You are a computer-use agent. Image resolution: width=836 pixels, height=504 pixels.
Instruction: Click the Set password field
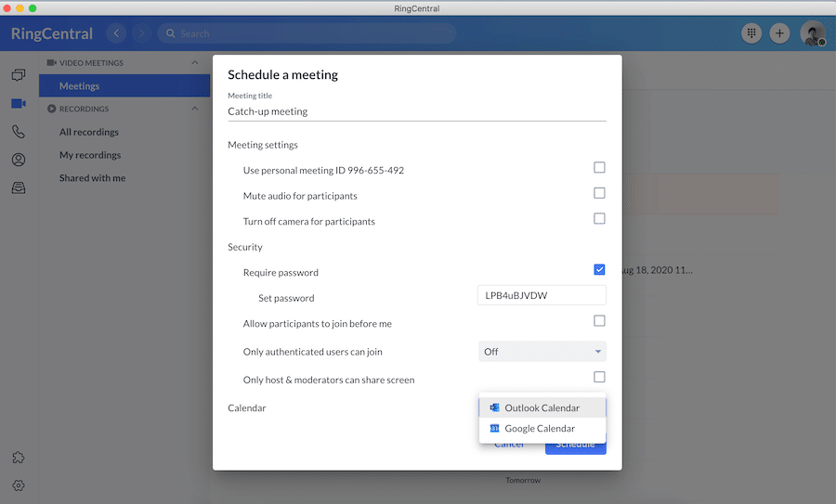pos(542,296)
